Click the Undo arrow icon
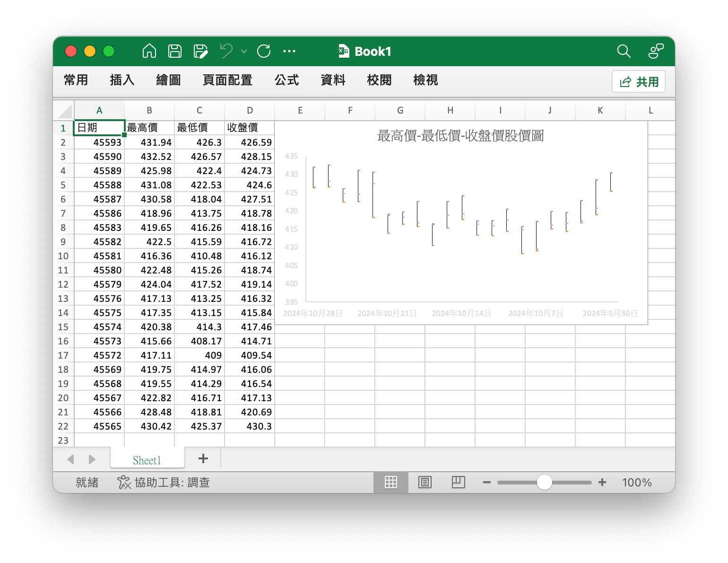This screenshot has width=728, height=563. point(226,51)
